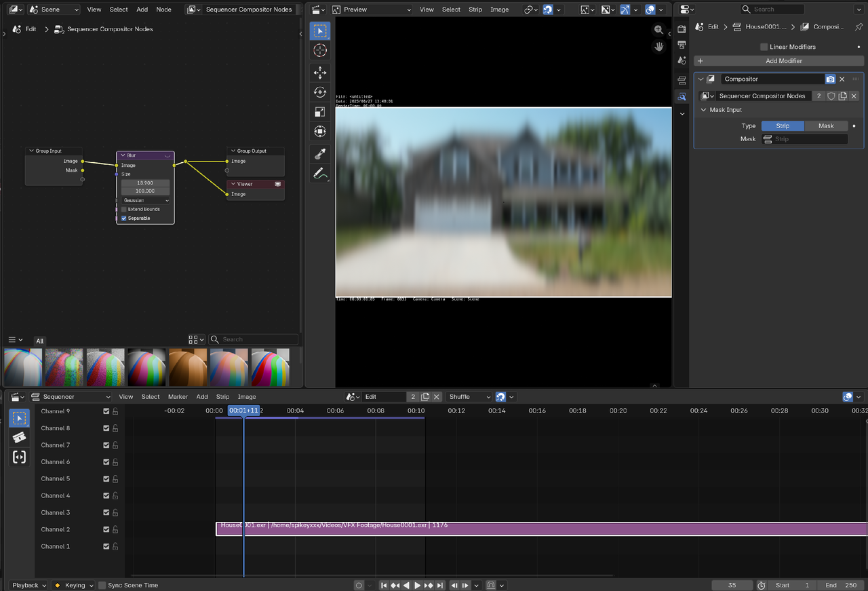868x591 pixels.
Task: Select the Sample color eyedropper tool
Action: pyautogui.click(x=320, y=154)
